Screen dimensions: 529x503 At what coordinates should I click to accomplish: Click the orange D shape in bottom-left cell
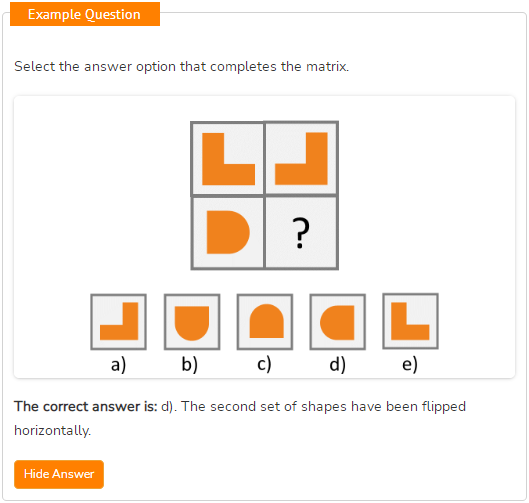(228, 232)
